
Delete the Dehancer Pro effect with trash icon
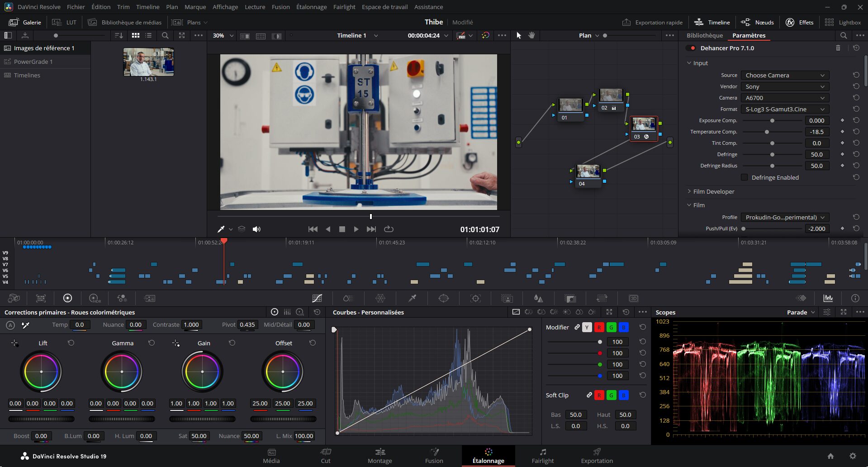pos(838,48)
